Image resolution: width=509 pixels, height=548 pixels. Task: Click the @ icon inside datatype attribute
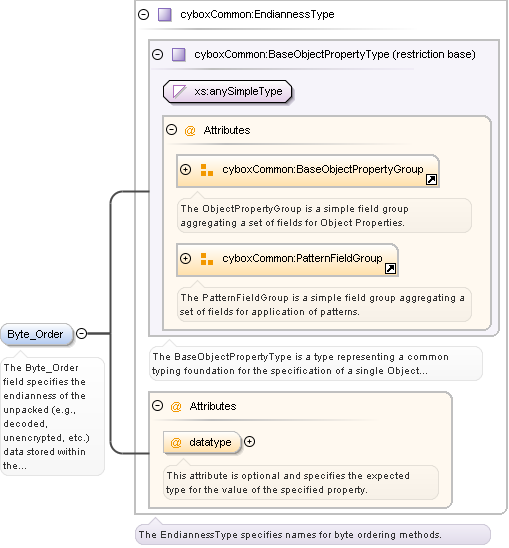tap(176, 443)
